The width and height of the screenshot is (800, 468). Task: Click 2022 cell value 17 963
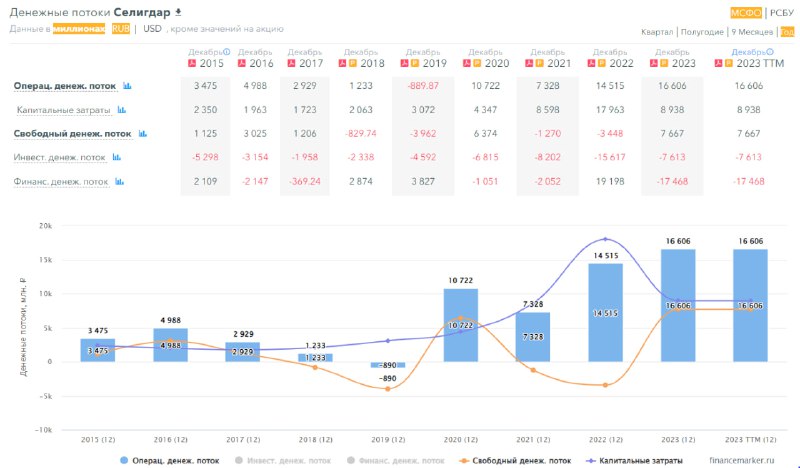click(610, 110)
